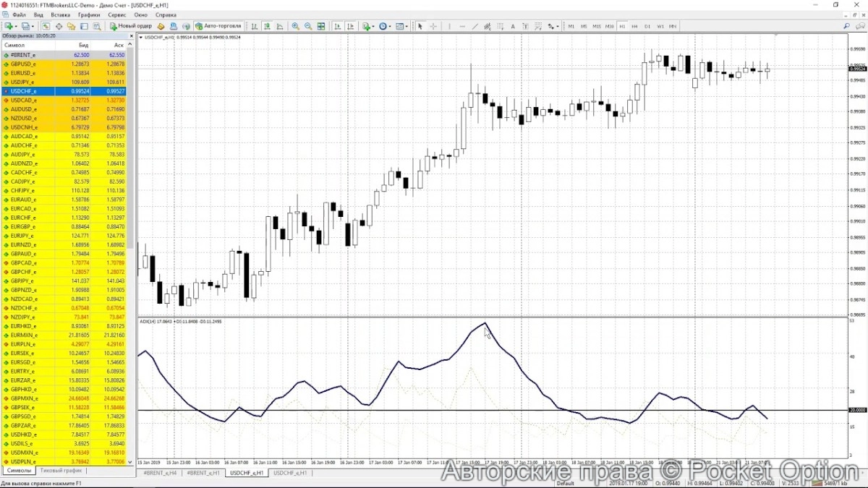Zoom out of the chart
This screenshot has height=488, width=868.
tap(308, 26)
